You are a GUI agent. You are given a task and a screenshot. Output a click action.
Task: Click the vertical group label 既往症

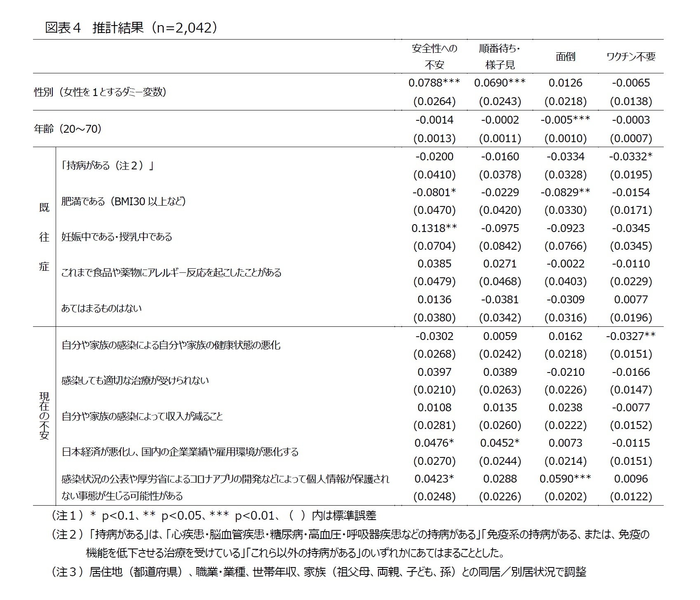click(x=44, y=237)
